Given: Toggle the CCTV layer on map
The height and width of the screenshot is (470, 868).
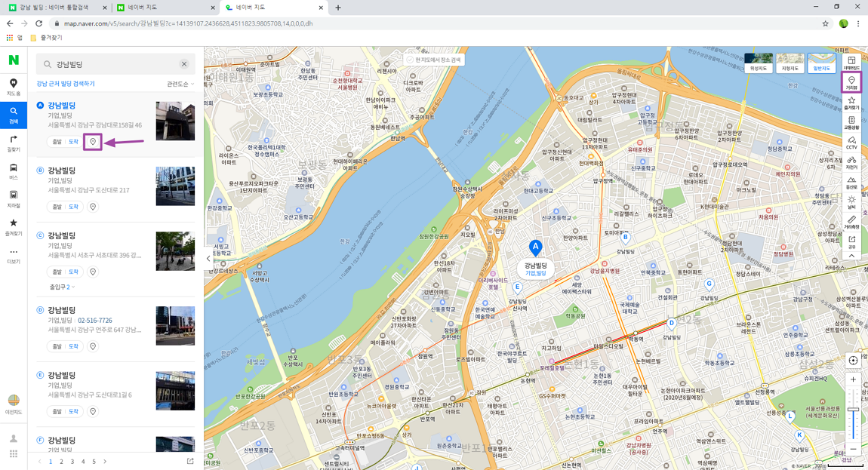Looking at the screenshot, I should [x=851, y=143].
